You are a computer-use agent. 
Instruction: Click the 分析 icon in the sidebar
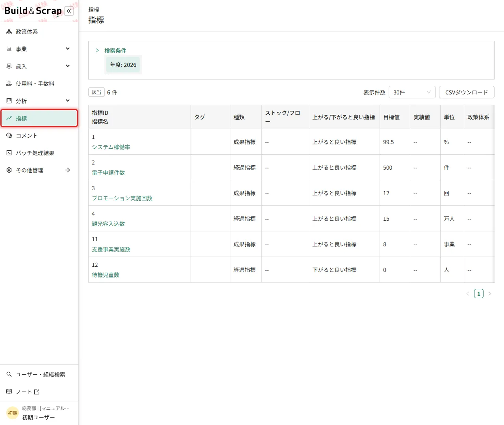[9, 101]
